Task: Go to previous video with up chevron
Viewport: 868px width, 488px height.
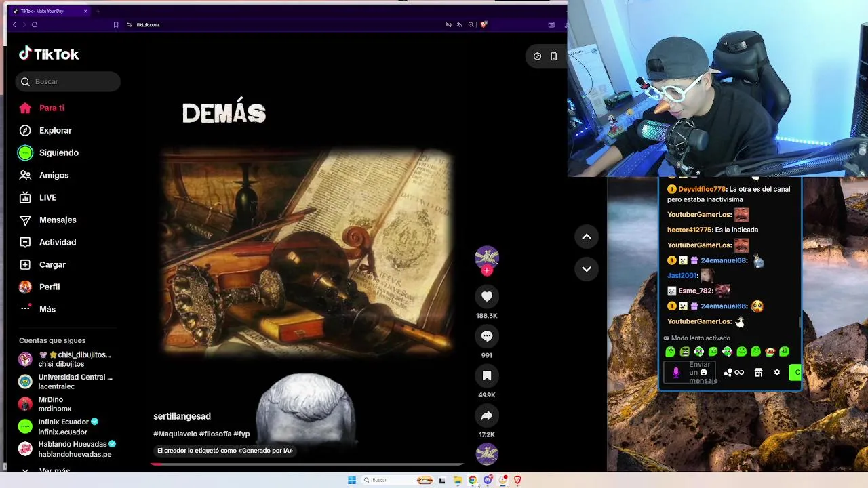Action: pos(587,237)
